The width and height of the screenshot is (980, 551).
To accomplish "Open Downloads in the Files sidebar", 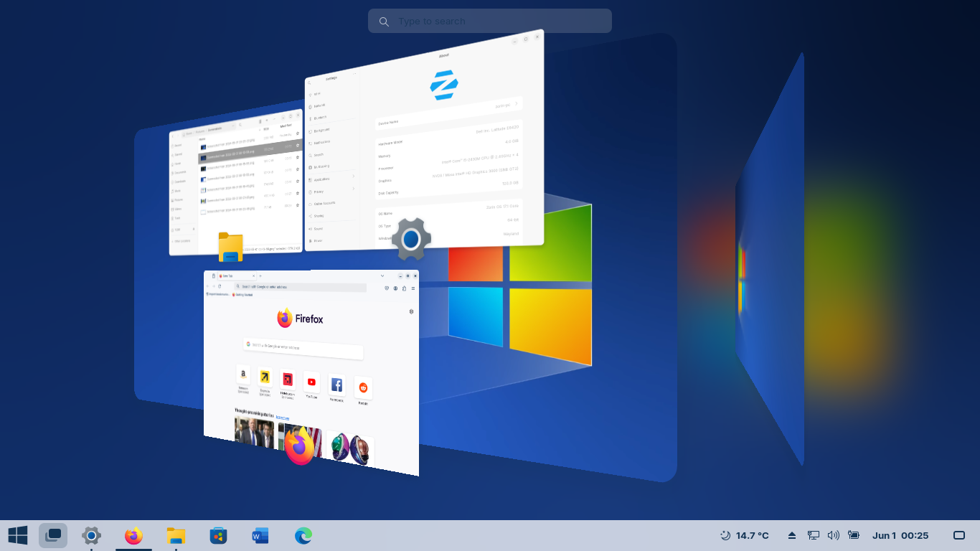I will 179,182.
